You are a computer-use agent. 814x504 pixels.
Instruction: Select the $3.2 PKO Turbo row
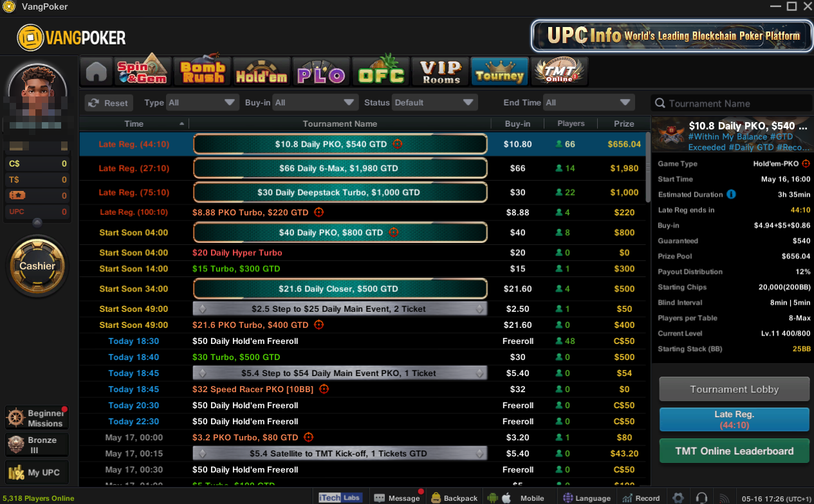point(364,437)
